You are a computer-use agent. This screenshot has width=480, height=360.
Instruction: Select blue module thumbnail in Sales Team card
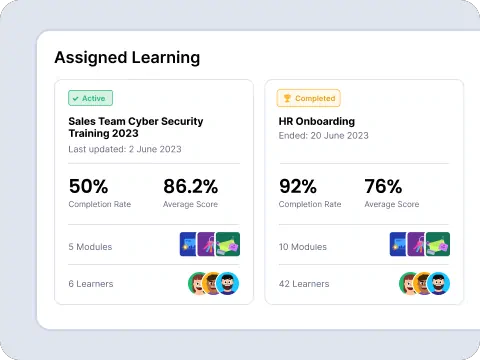(188, 244)
